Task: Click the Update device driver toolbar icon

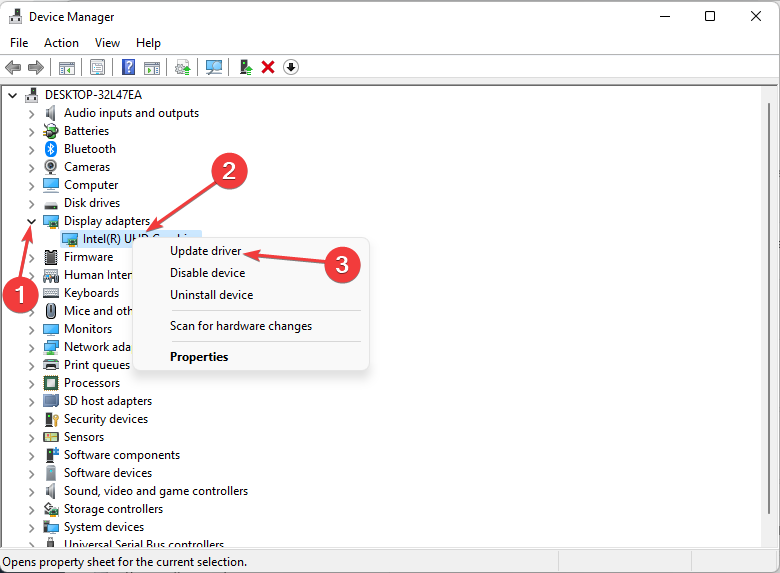Action: pyautogui.click(x=183, y=67)
